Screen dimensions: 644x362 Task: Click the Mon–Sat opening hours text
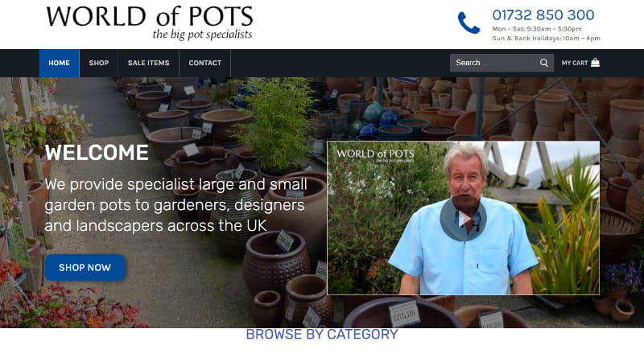tap(537, 29)
